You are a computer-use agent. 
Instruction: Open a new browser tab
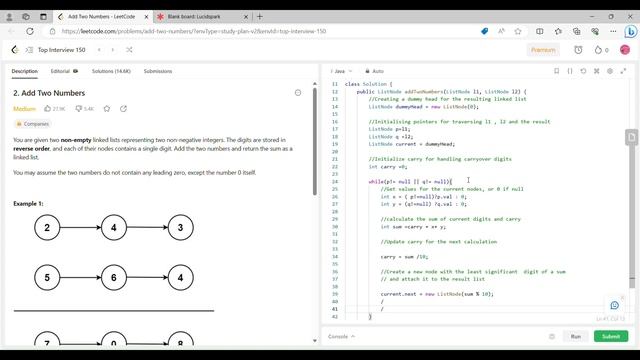click(260, 17)
